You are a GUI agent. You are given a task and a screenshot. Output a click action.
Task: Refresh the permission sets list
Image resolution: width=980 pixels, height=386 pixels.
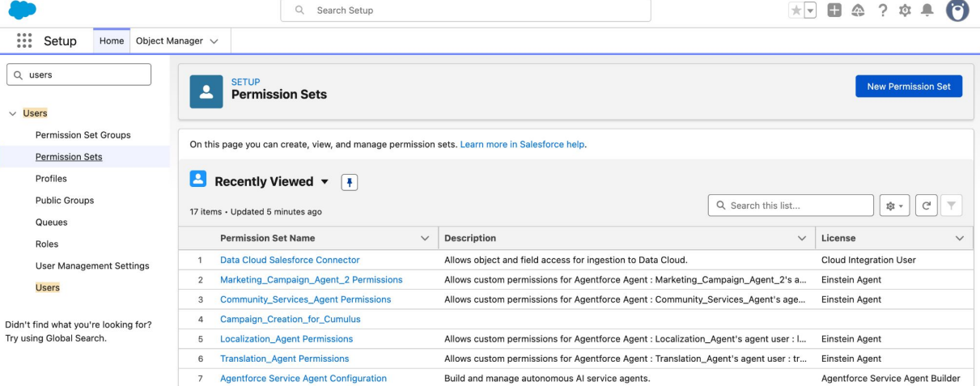927,206
